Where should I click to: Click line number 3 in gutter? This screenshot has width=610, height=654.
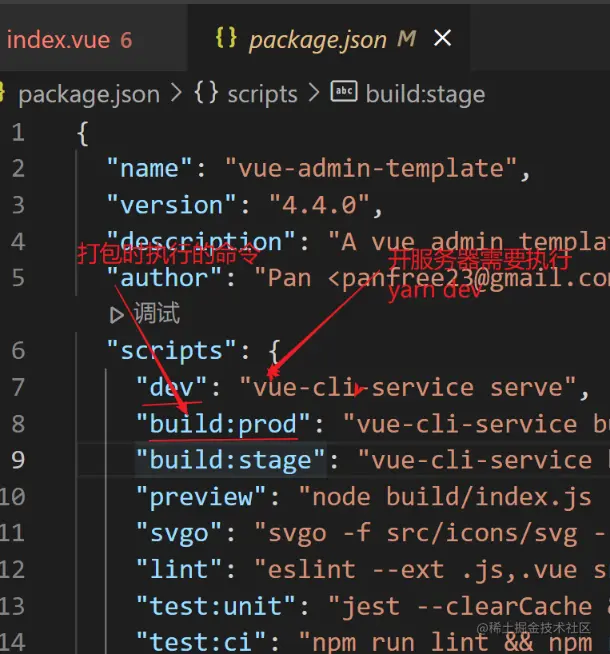click(x=18, y=205)
